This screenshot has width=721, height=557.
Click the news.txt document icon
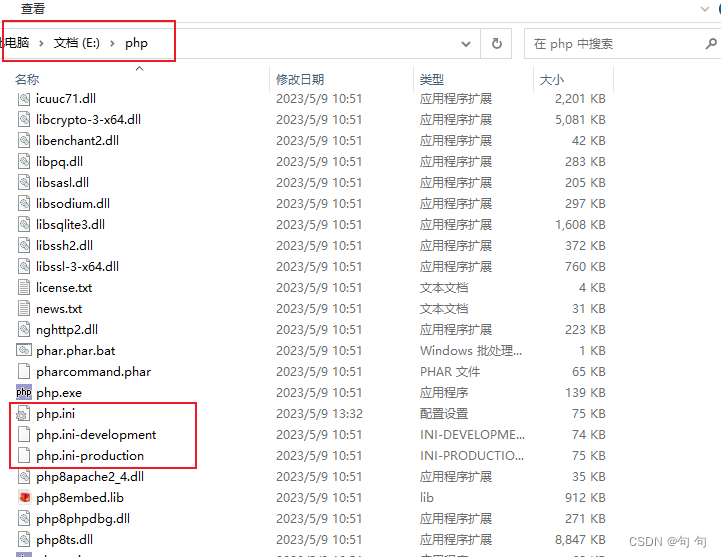(24, 309)
